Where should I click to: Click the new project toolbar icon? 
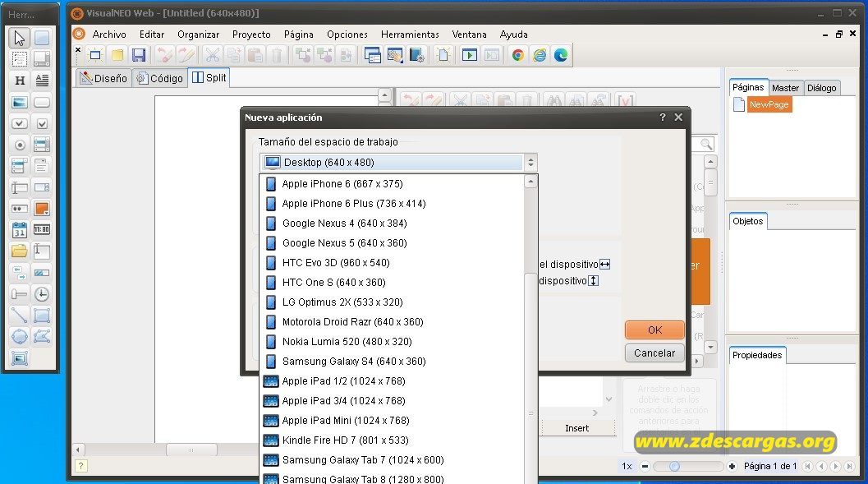95,55
